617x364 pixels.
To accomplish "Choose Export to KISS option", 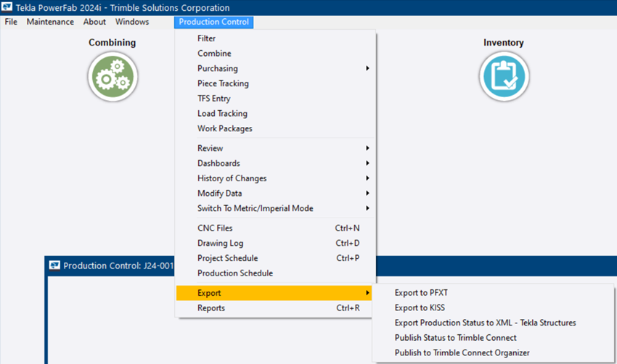I will point(420,308).
